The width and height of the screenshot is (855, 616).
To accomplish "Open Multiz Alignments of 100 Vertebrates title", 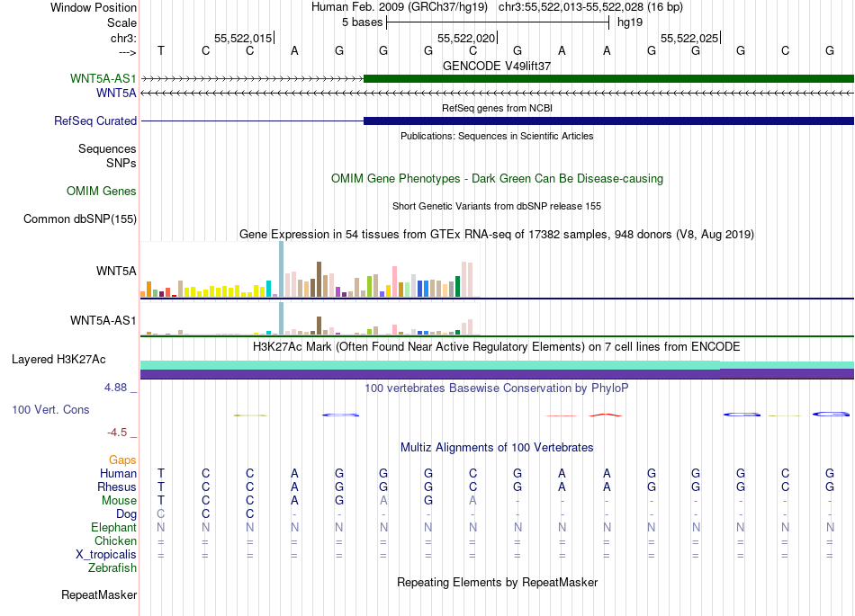I will coord(497,448).
